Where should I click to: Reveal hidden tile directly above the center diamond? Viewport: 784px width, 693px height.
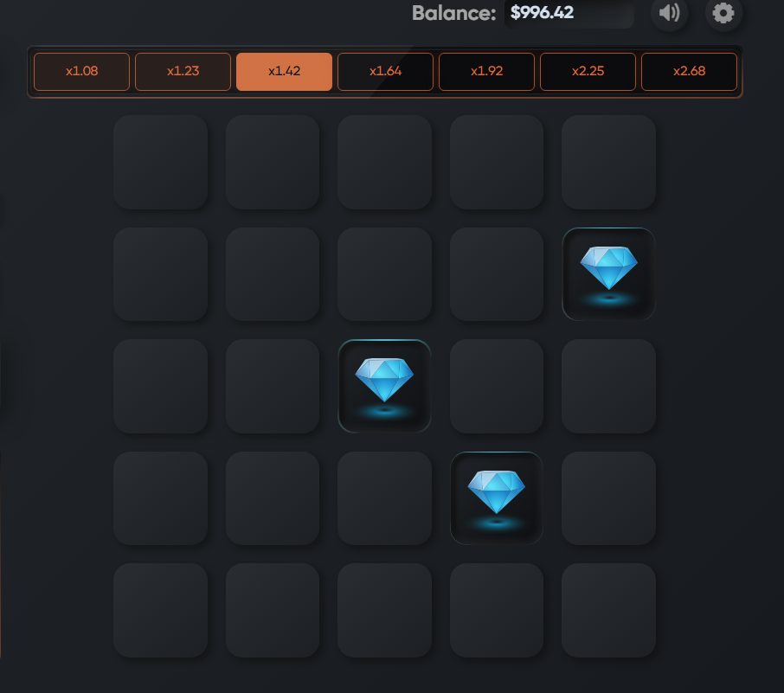(x=384, y=274)
